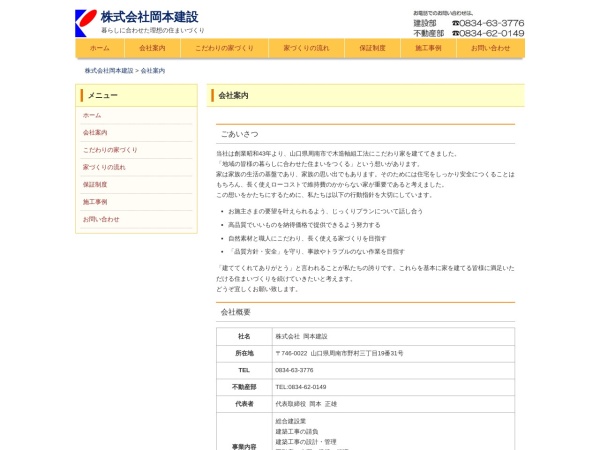Click the bullet about 高品質でいいもの
Screen dimensions: 600x450
(x=304, y=225)
